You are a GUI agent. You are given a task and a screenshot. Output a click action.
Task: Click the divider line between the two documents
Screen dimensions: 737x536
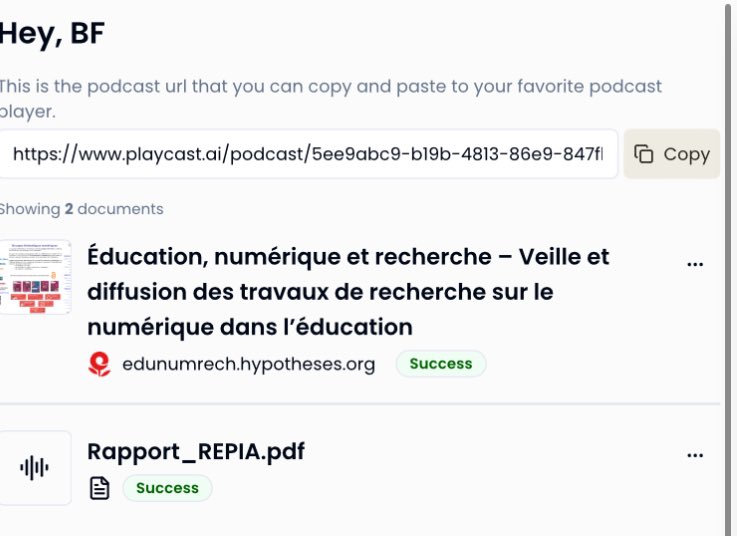360,404
